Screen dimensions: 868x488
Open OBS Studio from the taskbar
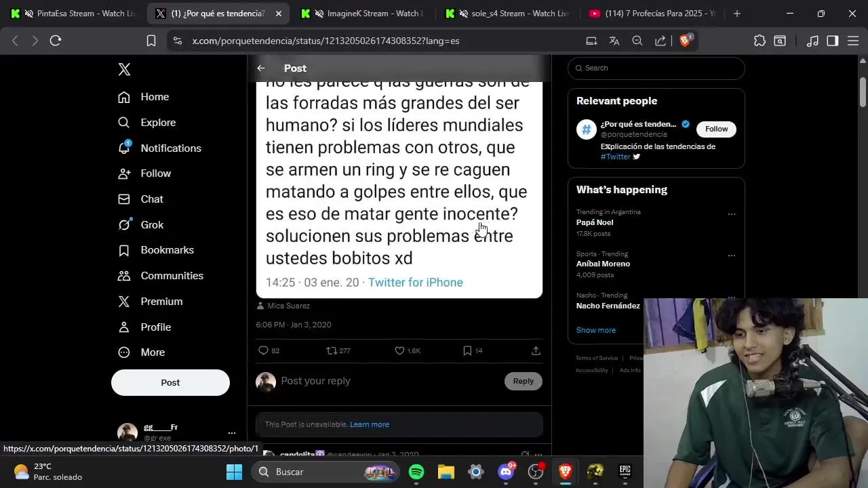[536, 472]
